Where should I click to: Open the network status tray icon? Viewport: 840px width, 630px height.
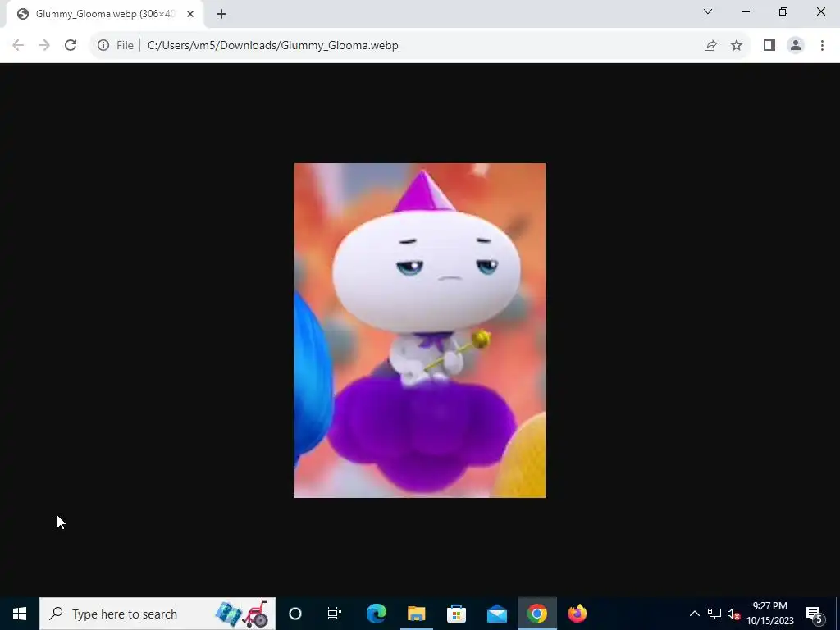(714, 614)
